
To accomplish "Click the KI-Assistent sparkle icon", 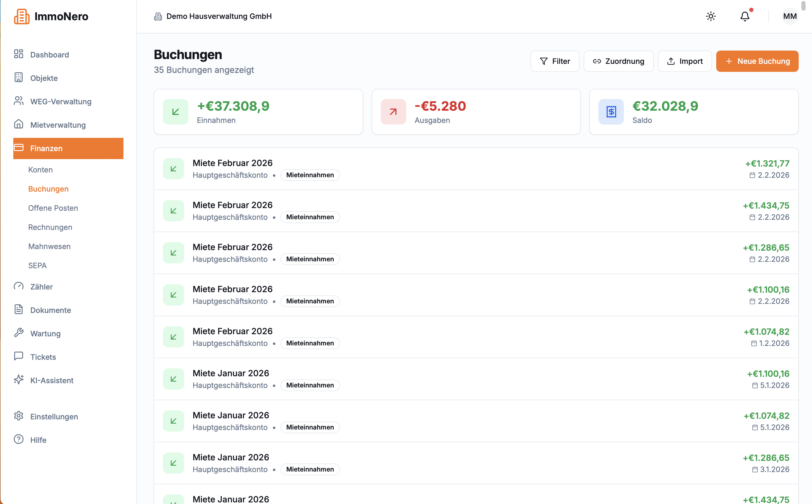I will click(x=19, y=380).
